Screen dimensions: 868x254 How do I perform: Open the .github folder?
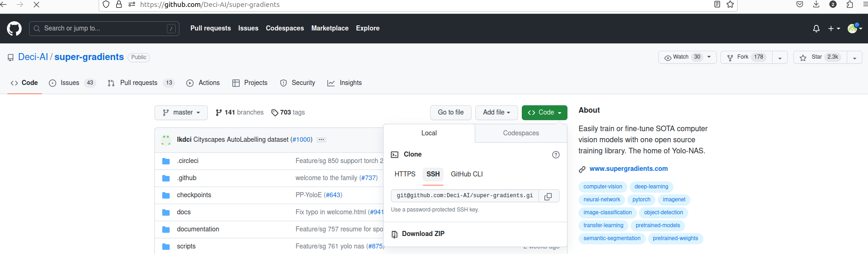click(187, 178)
